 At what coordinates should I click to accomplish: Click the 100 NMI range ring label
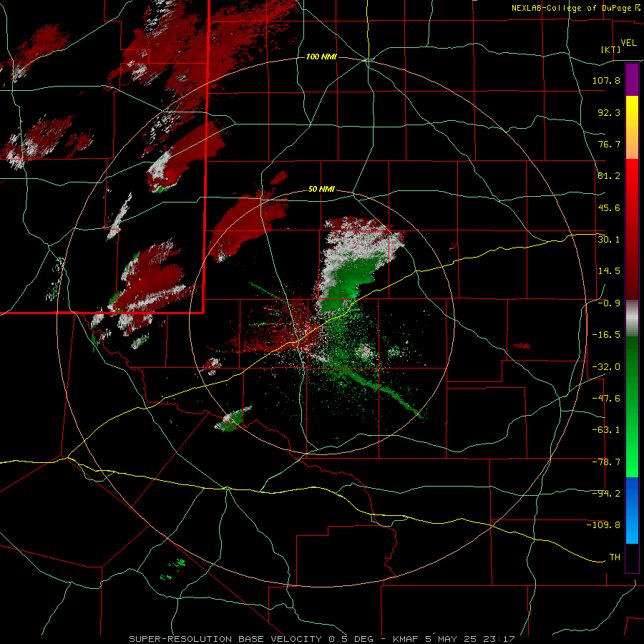click(321, 57)
